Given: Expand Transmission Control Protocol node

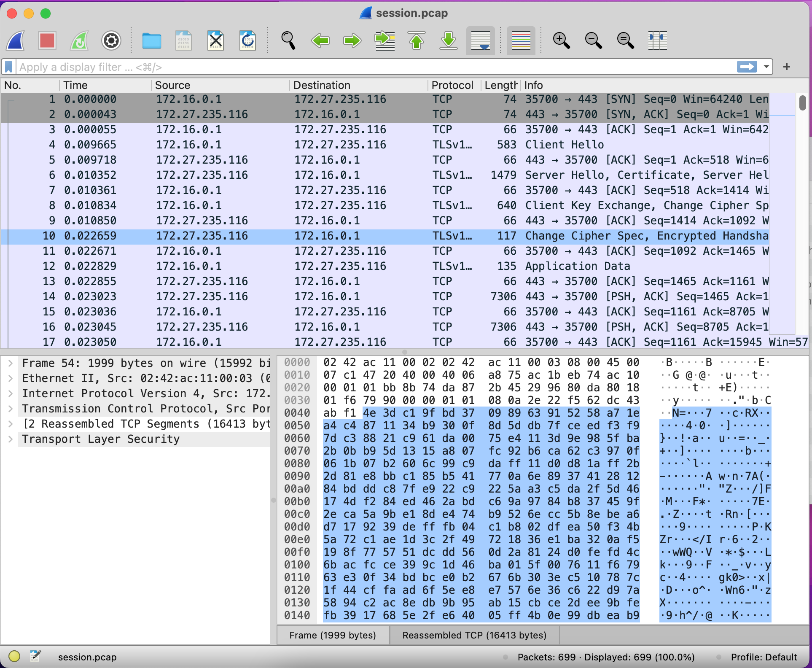Looking at the screenshot, I should pyautogui.click(x=11, y=409).
